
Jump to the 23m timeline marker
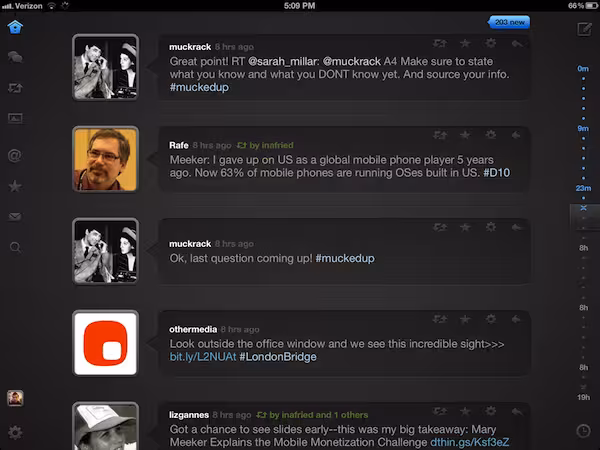coord(583,188)
